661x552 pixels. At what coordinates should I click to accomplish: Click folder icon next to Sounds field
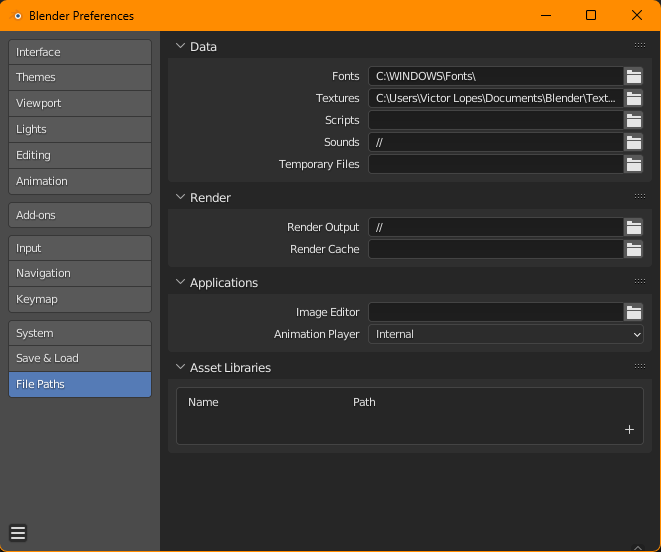coord(633,142)
